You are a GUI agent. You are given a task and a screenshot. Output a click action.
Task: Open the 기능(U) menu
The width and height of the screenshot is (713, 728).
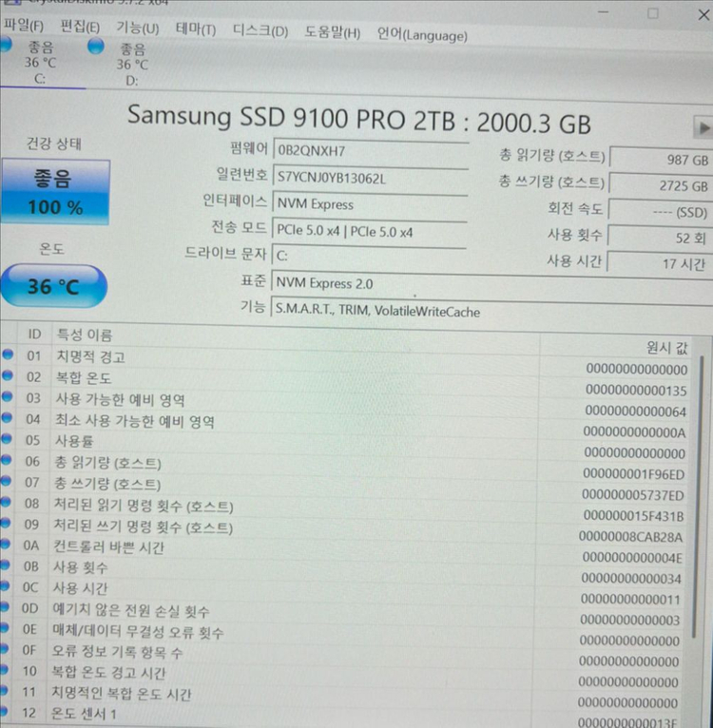pyautogui.click(x=138, y=29)
